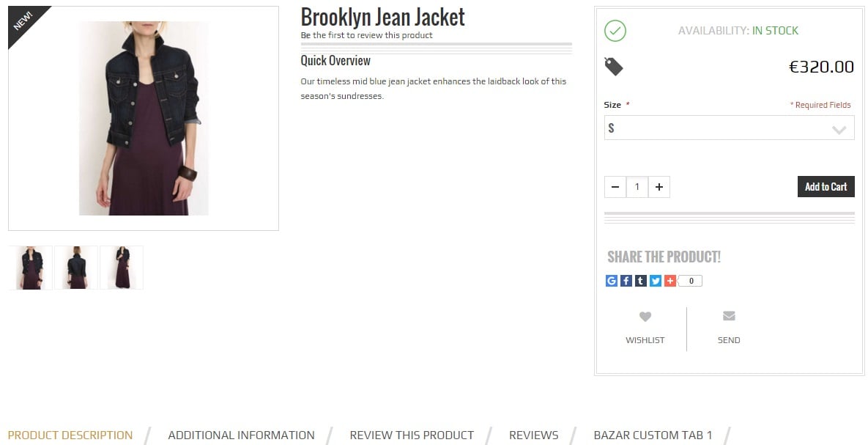This screenshot has width=868, height=445.
Task: Add jacket to Wishlist heart icon
Action: [x=645, y=317]
